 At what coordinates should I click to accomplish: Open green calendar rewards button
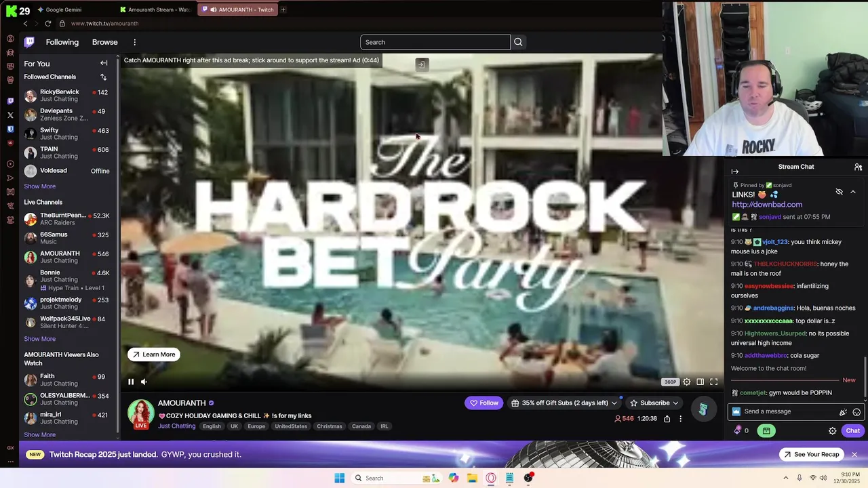click(766, 430)
